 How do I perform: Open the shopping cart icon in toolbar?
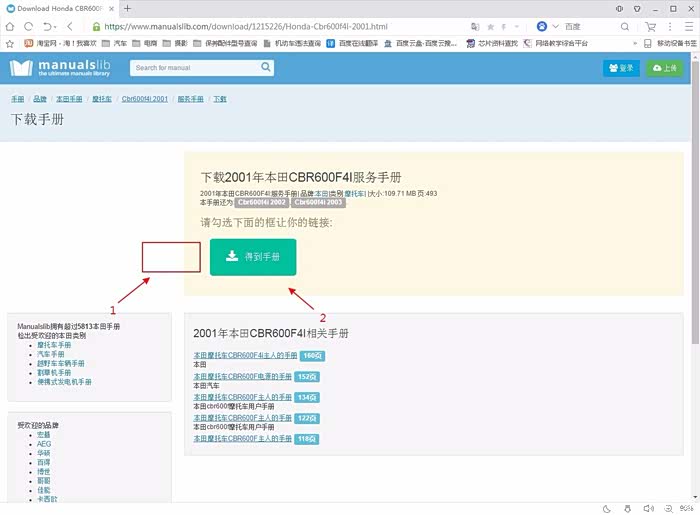[x=651, y=27]
